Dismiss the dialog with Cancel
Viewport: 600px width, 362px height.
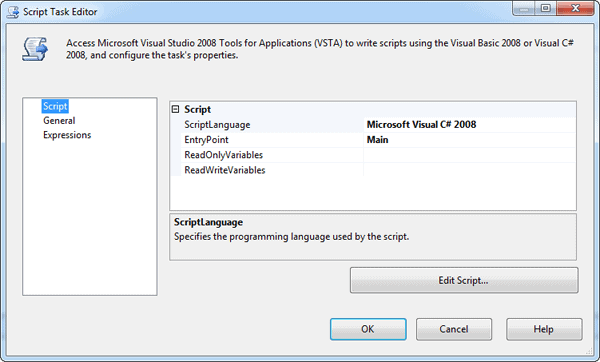point(454,329)
